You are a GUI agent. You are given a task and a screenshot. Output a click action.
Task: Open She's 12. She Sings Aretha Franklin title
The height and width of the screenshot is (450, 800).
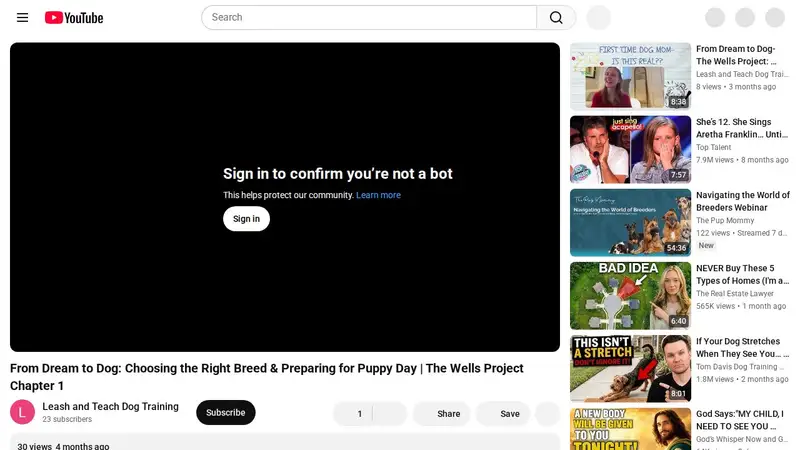742,128
